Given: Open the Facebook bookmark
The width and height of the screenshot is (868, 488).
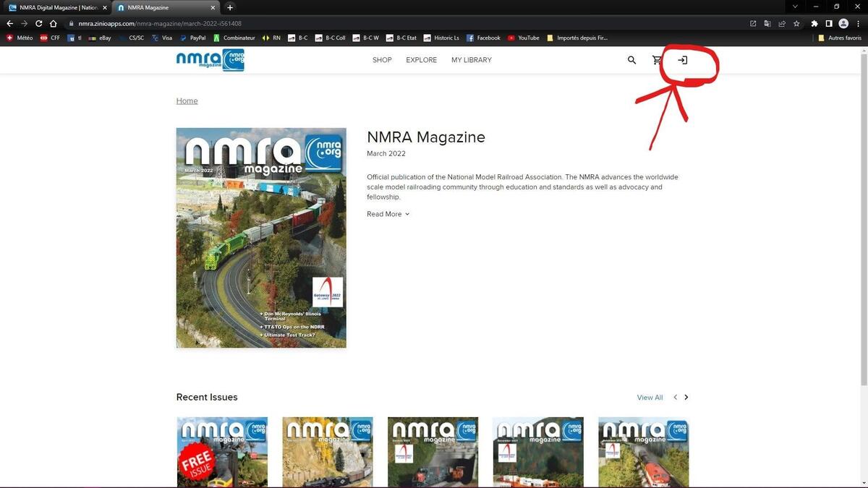Looking at the screenshot, I should coord(483,38).
